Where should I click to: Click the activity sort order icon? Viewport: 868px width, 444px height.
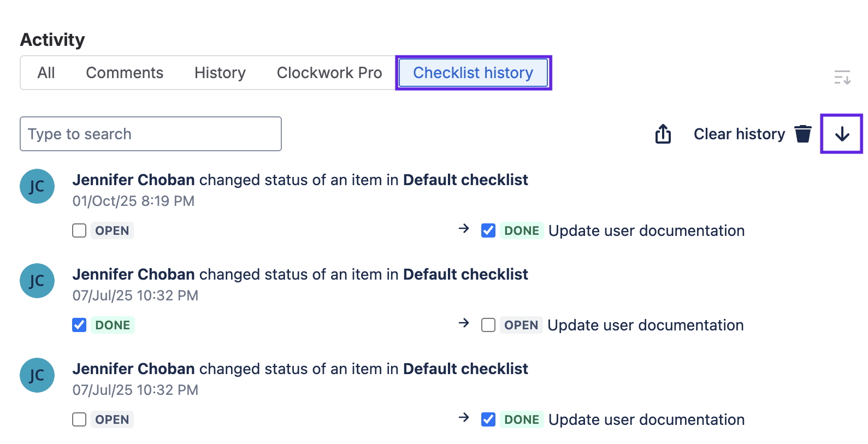[x=842, y=78]
